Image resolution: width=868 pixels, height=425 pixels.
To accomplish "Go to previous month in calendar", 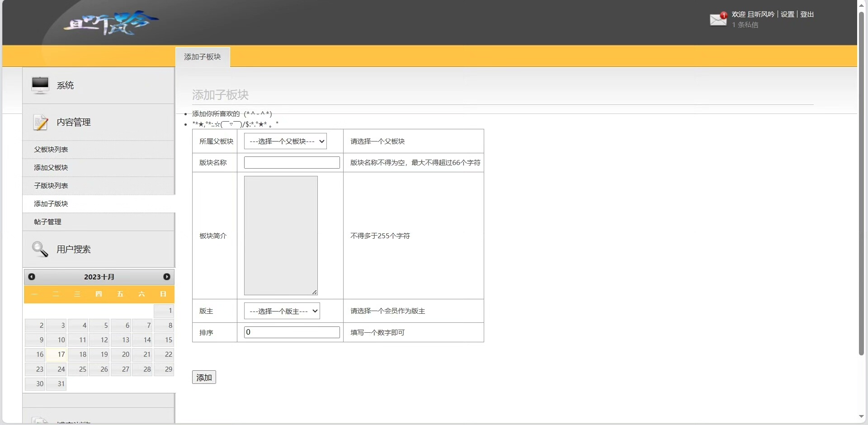I will point(32,277).
